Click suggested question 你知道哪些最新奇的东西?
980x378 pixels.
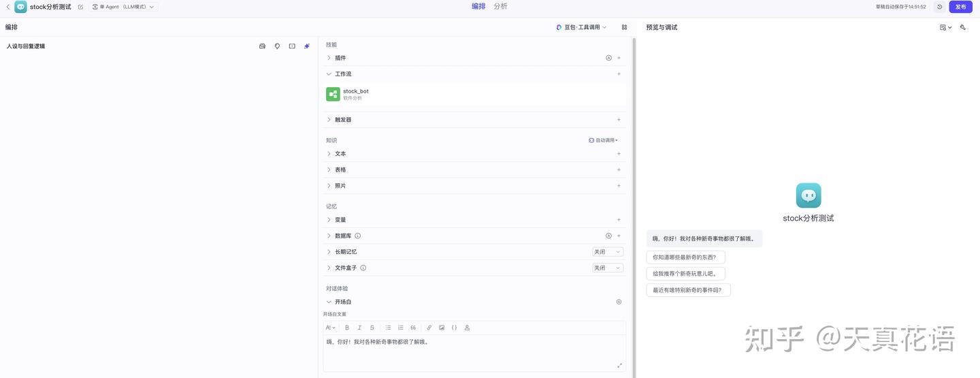[685, 257]
